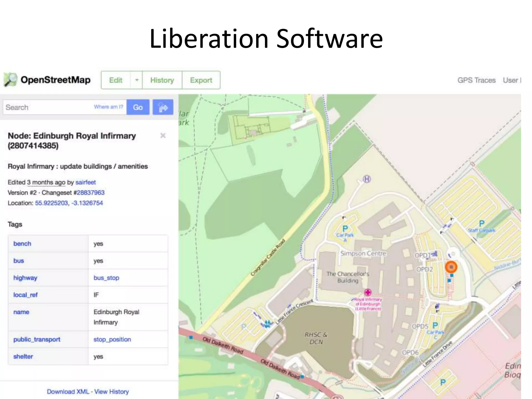Click 'The Chancellor's Building' map label
Image resolution: width=532 pixels, height=399 pixels.
point(348,277)
